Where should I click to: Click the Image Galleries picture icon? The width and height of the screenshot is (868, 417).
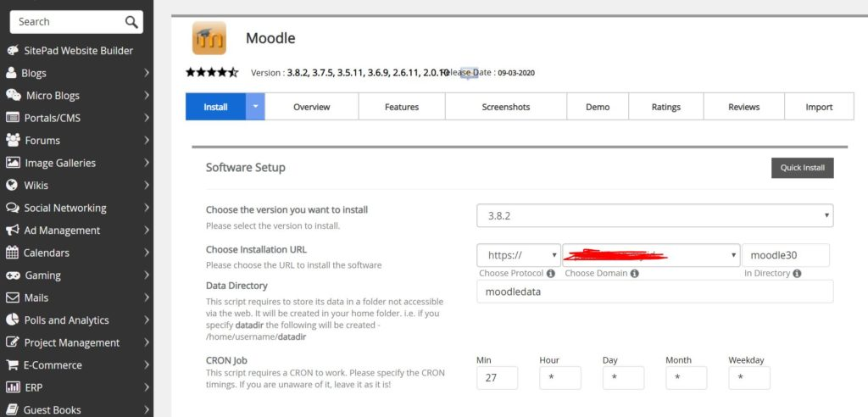click(x=13, y=163)
